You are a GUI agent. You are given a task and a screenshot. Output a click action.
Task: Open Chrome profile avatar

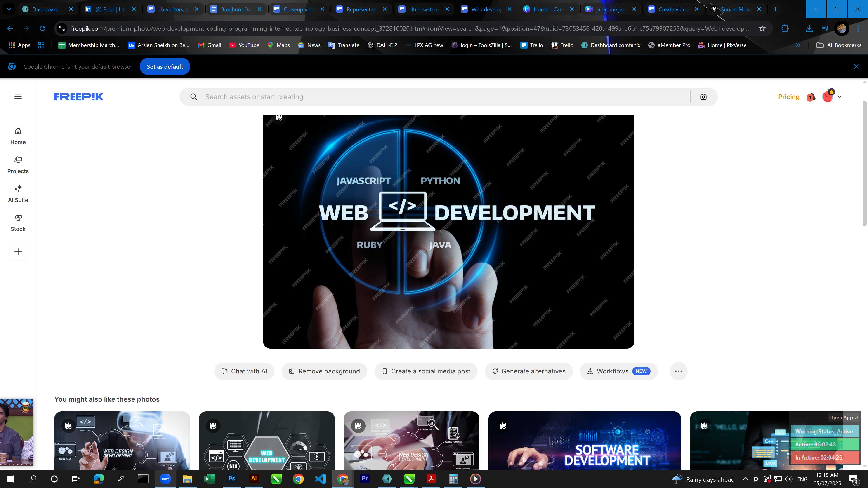tap(842, 29)
